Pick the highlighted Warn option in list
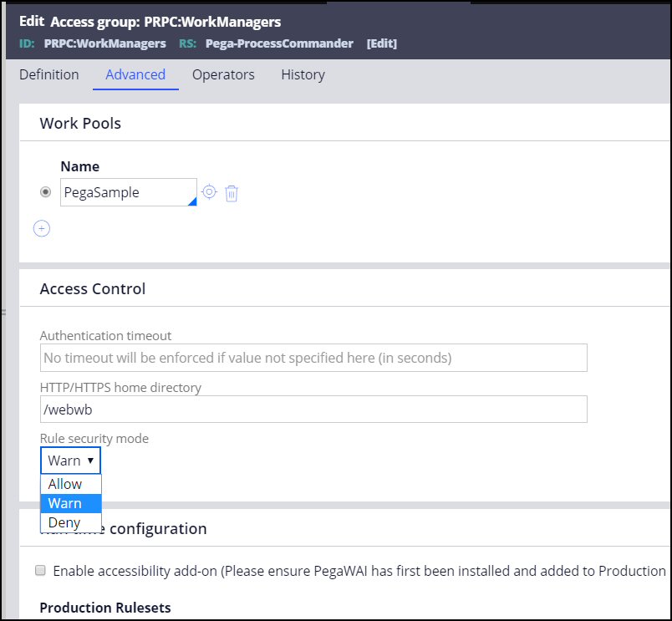 pyautogui.click(x=65, y=503)
